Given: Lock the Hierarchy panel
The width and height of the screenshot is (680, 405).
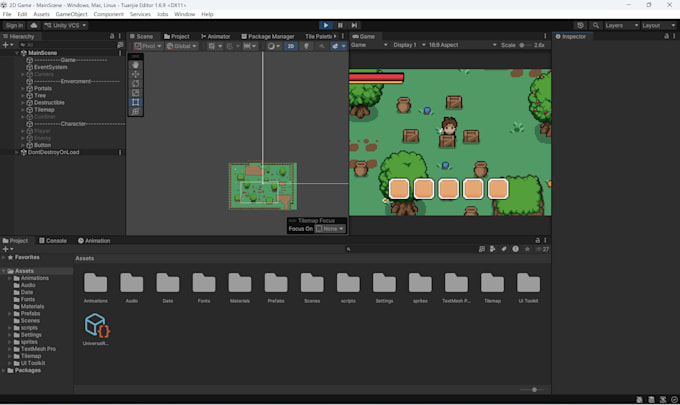Looking at the screenshot, I should click(x=112, y=36).
